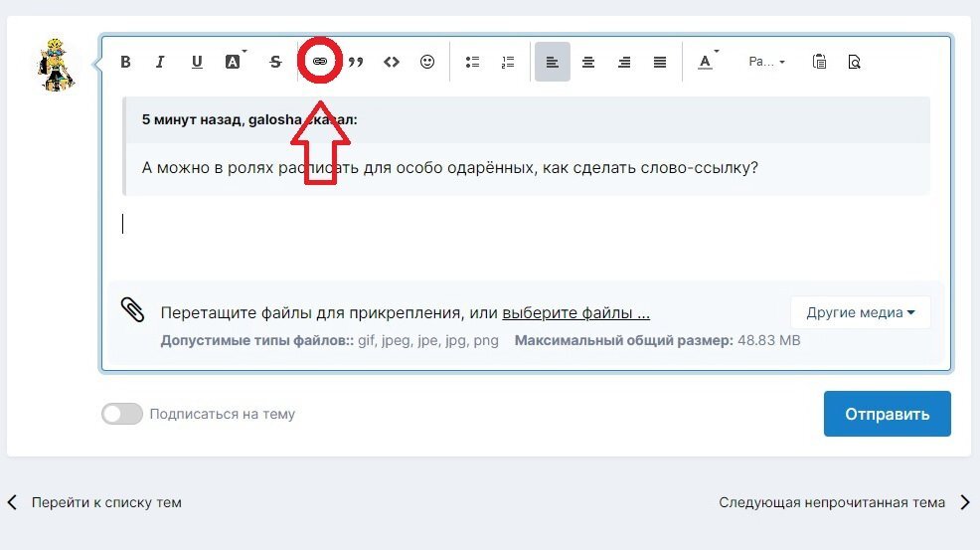Viewport: 980px width, 550px height.
Task: Open the text background color dropdown
Action: pyautogui.click(x=235, y=62)
